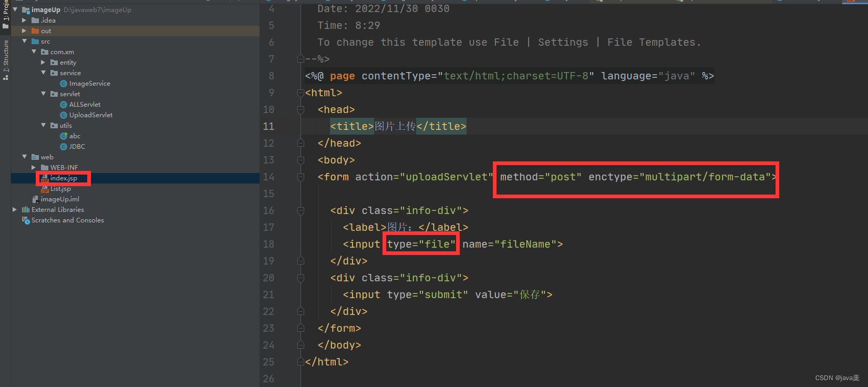Fold the head tag at line 10
868x387 pixels.
tap(301, 110)
